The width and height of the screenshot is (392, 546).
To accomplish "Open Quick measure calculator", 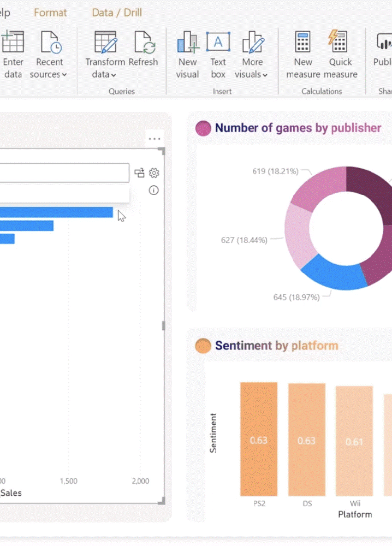I will (338, 41).
